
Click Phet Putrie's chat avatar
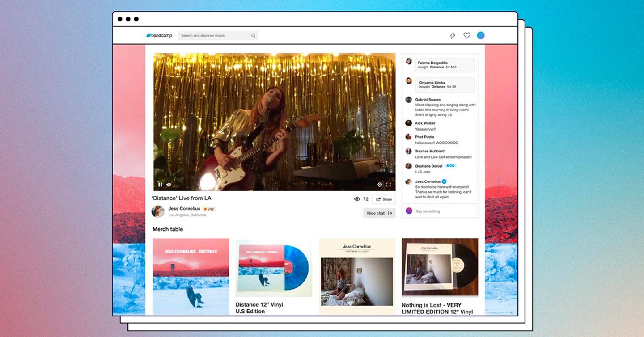409,137
